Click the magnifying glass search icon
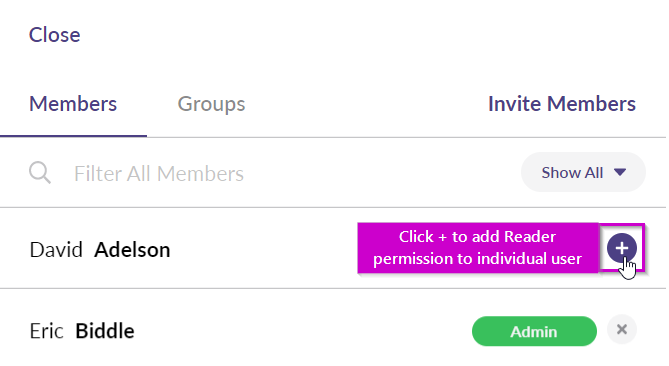669x366 pixels. tap(40, 173)
